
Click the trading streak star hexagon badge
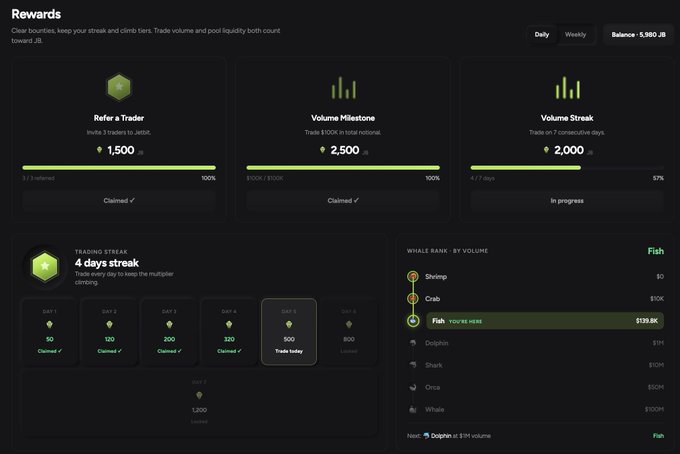pyautogui.click(x=45, y=267)
